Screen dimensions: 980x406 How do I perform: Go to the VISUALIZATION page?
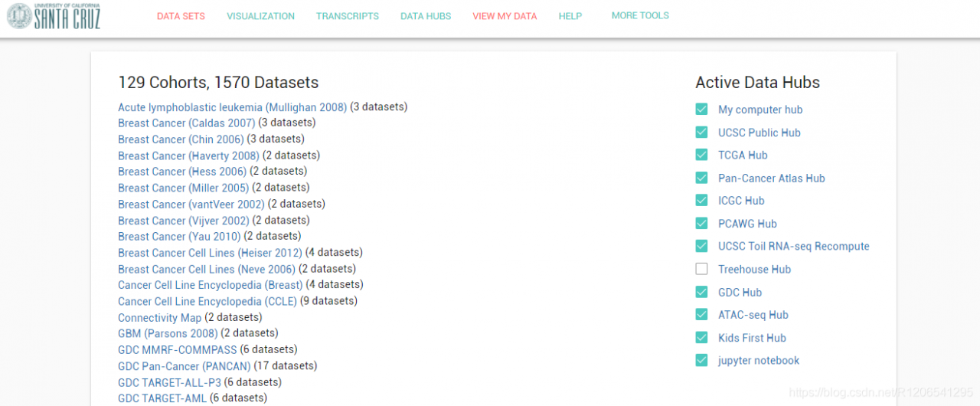click(260, 16)
